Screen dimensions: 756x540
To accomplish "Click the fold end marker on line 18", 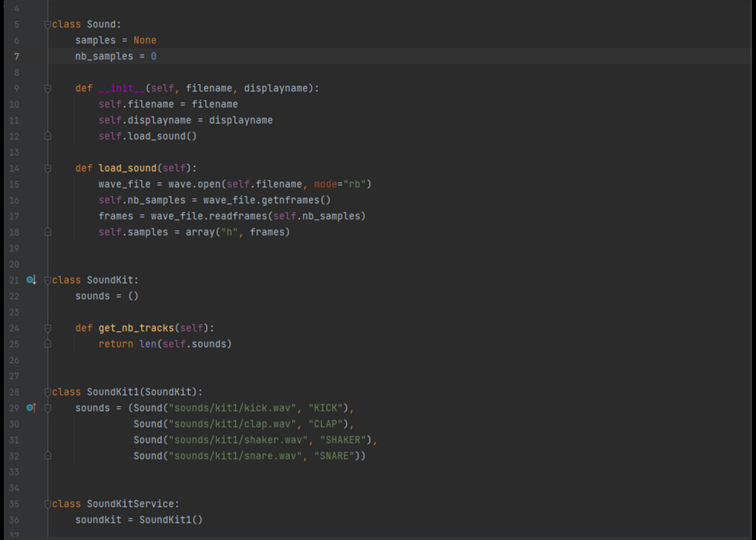I will coord(48,232).
